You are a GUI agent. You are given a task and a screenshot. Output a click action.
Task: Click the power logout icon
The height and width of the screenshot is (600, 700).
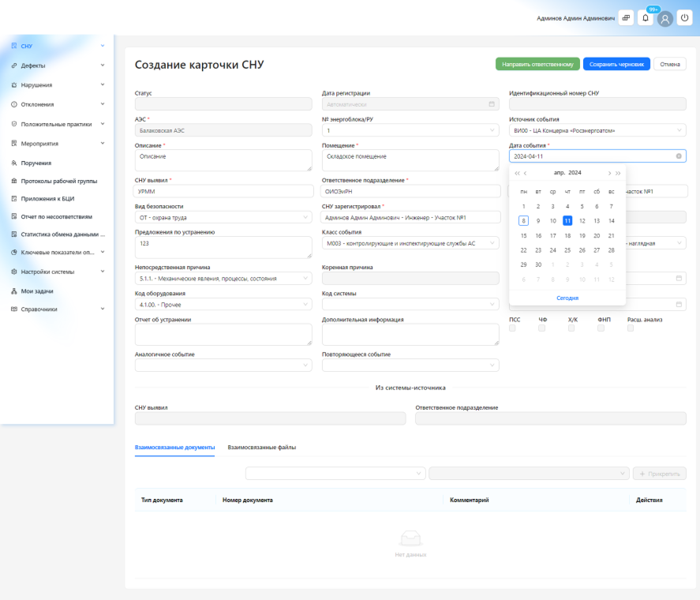[684, 18]
